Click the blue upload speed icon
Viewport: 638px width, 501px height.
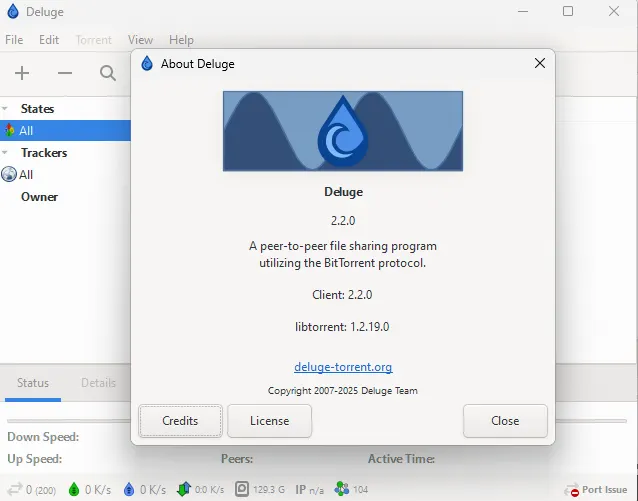[129, 490]
